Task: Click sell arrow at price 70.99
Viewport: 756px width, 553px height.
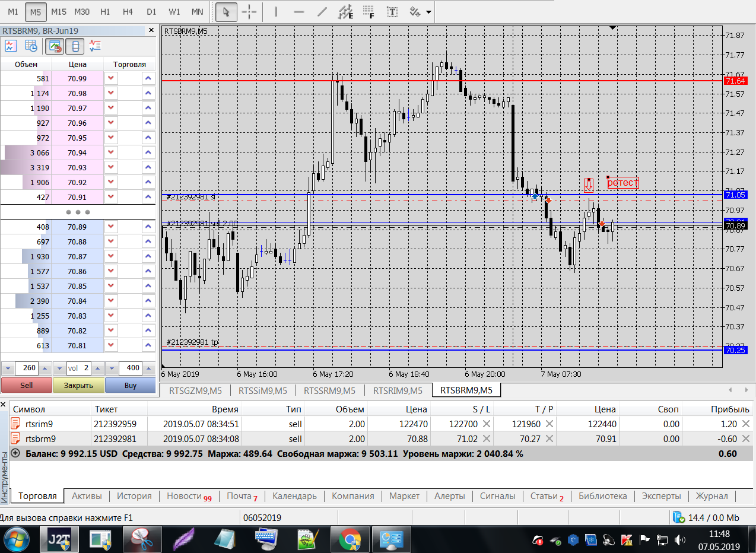Action: (x=111, y=78)
